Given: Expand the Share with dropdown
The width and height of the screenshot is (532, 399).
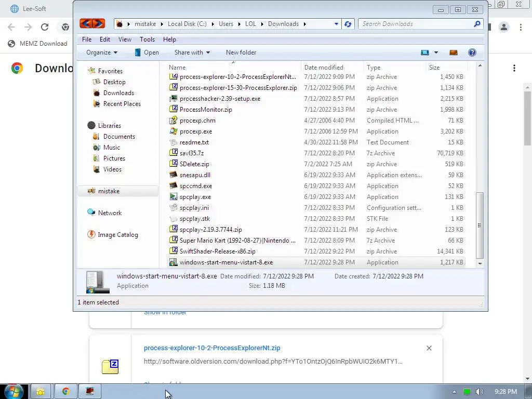Looking at the screenshot, I should 192,52.
